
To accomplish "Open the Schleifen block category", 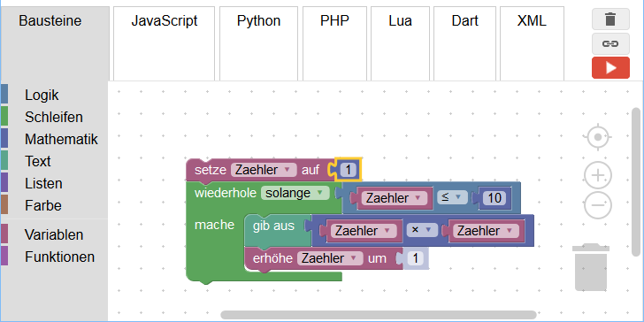I will coord(53,117).
